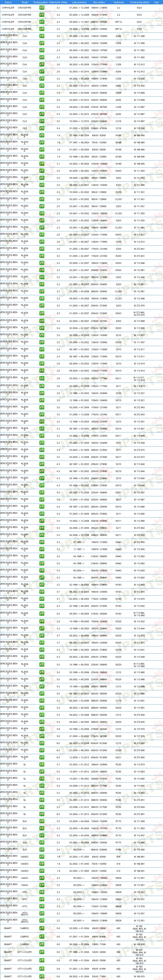163x980 pixels.
Task: Select body code R199
Action: (119, 849)
